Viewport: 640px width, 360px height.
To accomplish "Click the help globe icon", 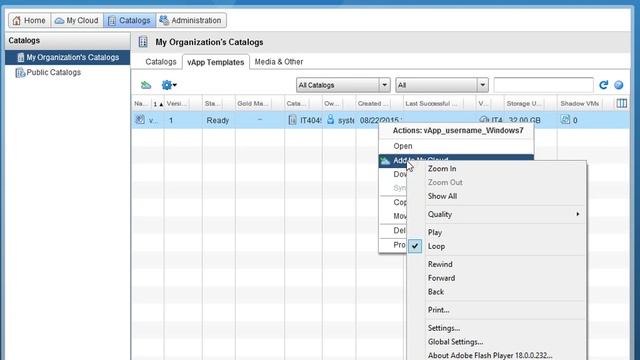I will pyautogui.click(x=619, y=85).
